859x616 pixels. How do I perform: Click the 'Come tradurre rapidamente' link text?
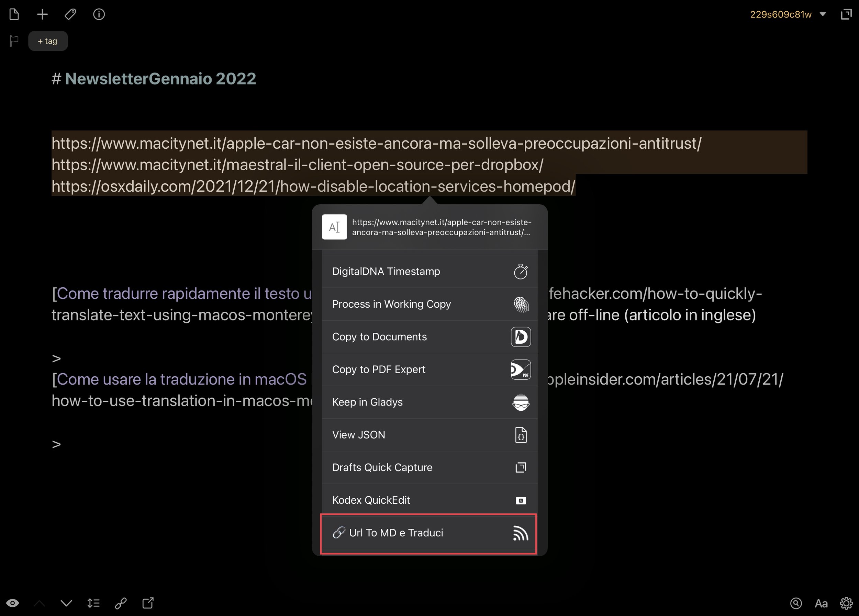click(184, 294)
